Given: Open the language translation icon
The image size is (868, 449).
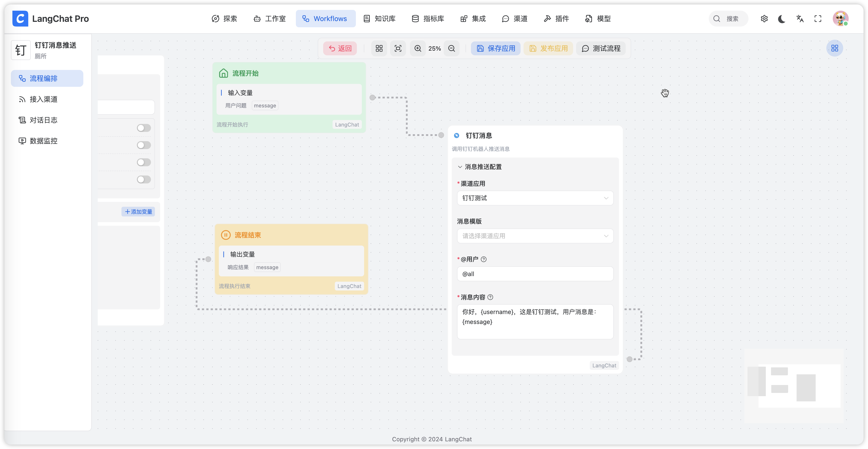Looking at the screenshot, I should click(x=800, y=19).
